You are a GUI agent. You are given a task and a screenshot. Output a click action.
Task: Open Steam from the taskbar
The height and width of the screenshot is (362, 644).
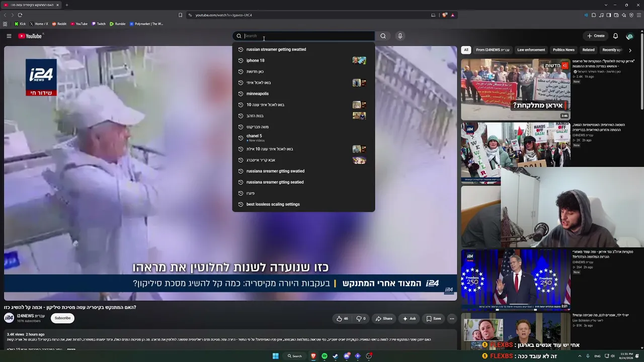click(336, 356)
